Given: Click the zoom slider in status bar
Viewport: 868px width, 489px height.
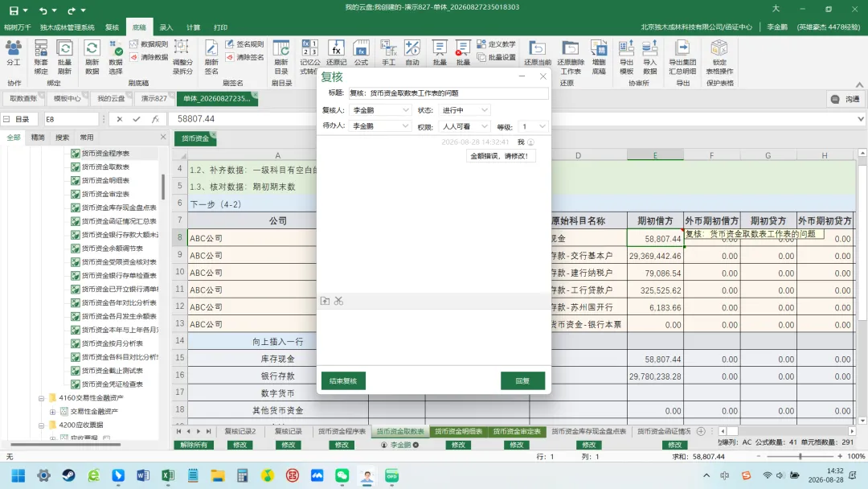Looking at the screenshot, I should click(x=800, y=456).
